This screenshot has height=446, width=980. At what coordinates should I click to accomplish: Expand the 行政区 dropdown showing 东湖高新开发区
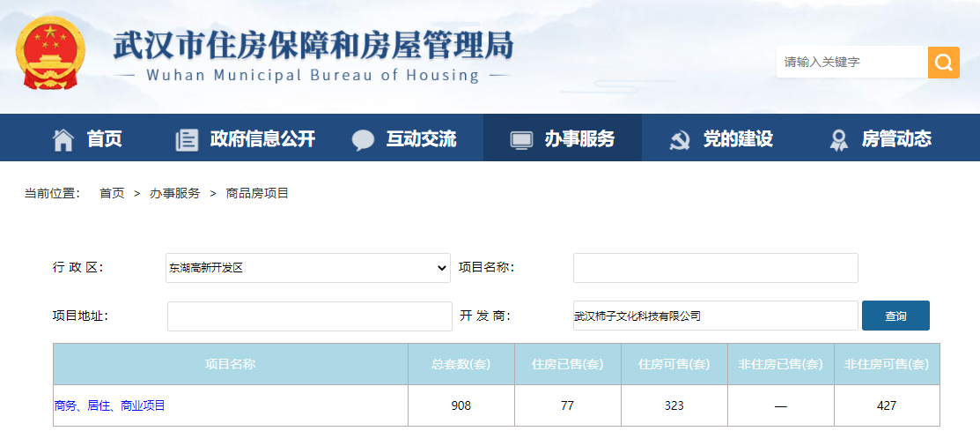[x=308, y=268]
